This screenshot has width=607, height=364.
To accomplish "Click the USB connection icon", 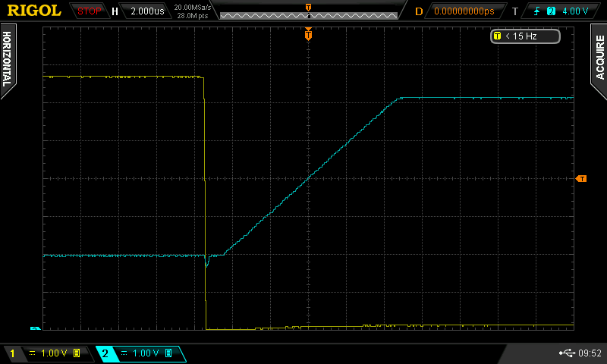I will (566, 353).
